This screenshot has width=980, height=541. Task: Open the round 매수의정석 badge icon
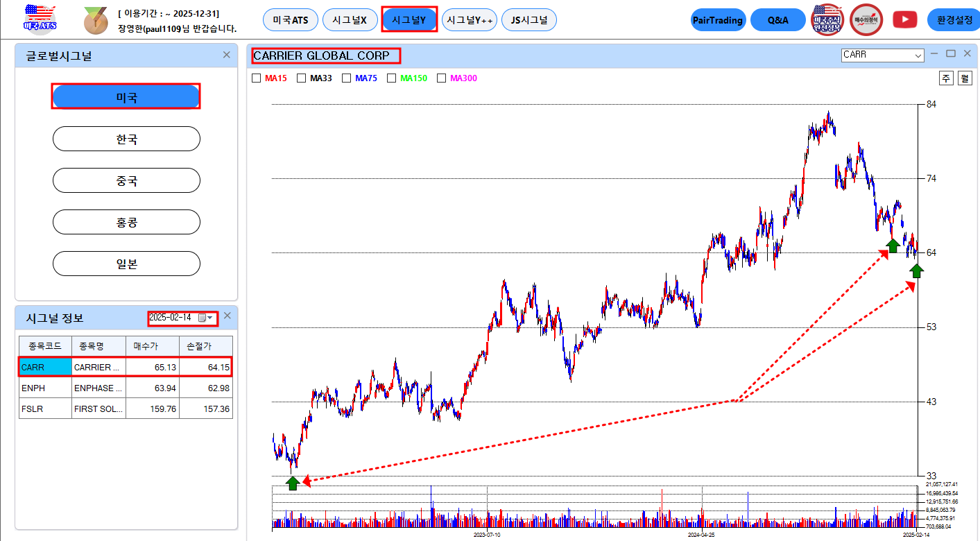point(866,20)
